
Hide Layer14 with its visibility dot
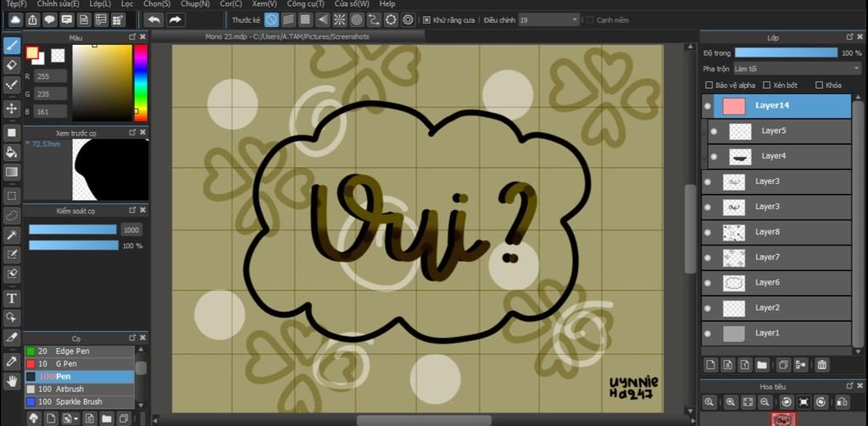[x=708, y=106]
